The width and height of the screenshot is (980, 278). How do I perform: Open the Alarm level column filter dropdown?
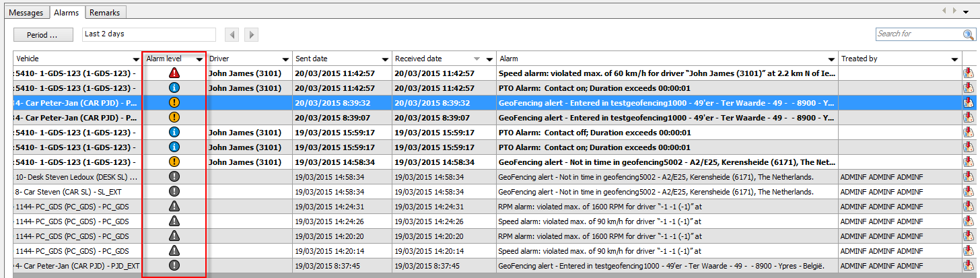[199, 59]
